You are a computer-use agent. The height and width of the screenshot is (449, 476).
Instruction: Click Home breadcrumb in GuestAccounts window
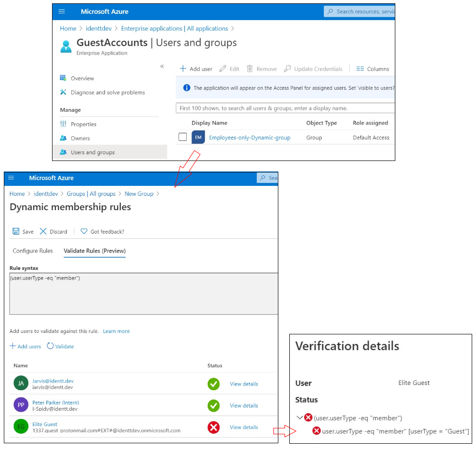(68, 29)
